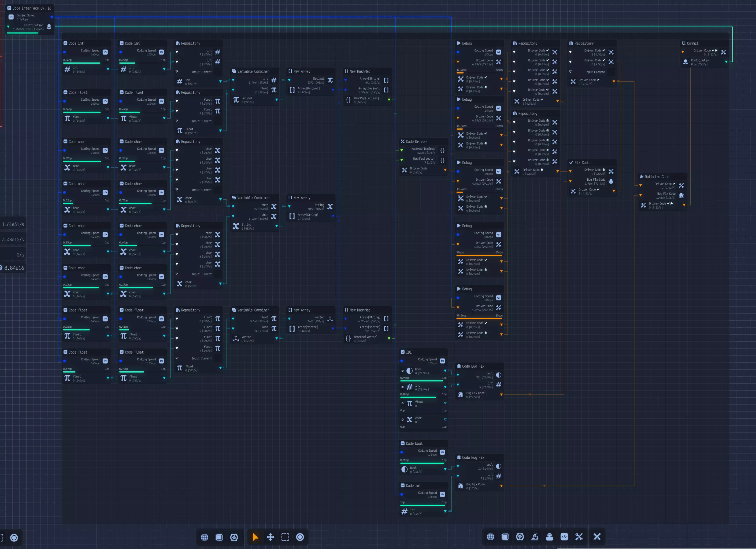Click the Commit node title
This screenshot has height=549, width=756.
pyautogui.click(x=692, y=43)
